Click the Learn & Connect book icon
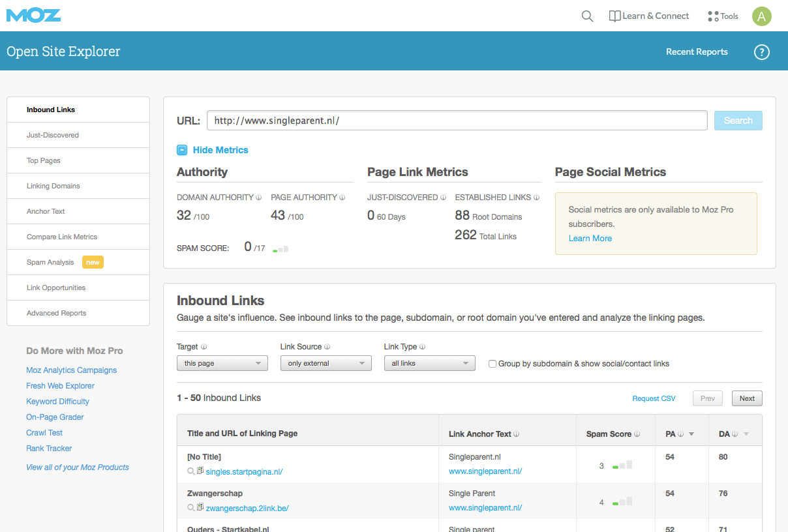The width and height of the screenshot is (788, 532). (x=614, y=16)
